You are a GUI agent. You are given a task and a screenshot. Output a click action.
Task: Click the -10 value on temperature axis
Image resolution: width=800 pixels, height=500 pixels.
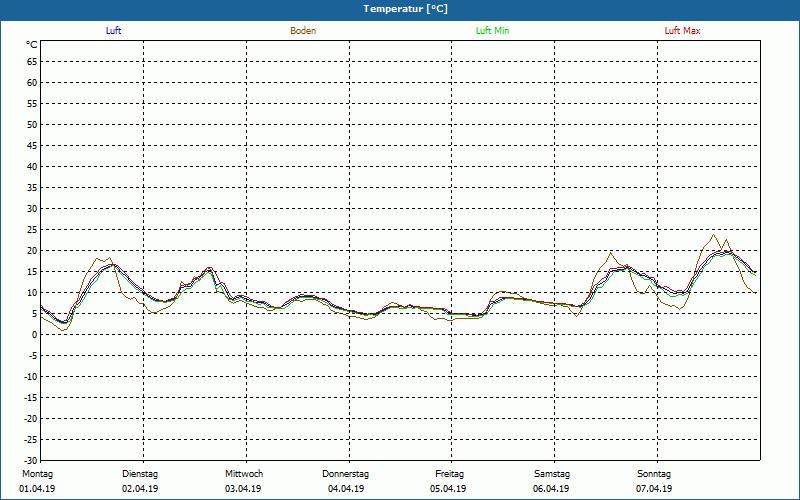[31, 377]
